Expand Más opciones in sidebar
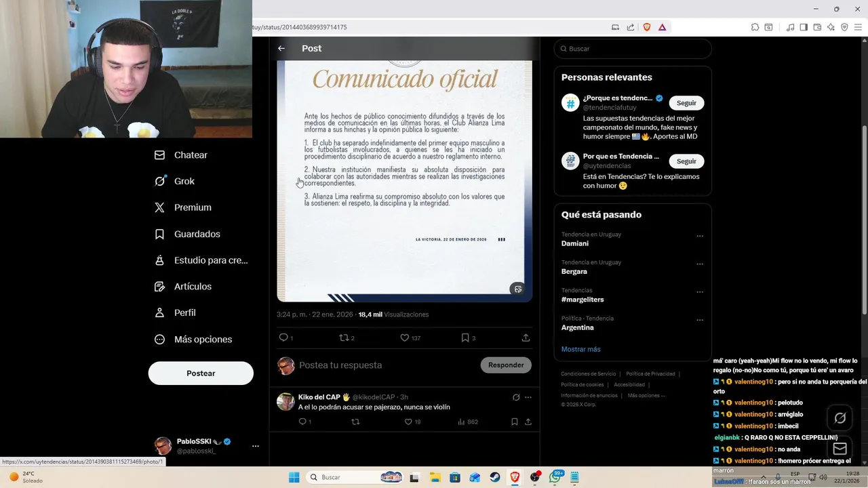Viewport: 868px width, 488px height. click(203, 340)
